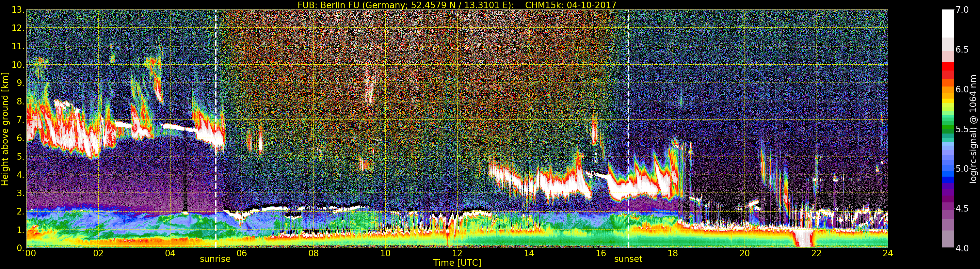Click the '4.0' colorbar tick value
Viewport: 980px width, 269px height.
[x=962, y=248]
